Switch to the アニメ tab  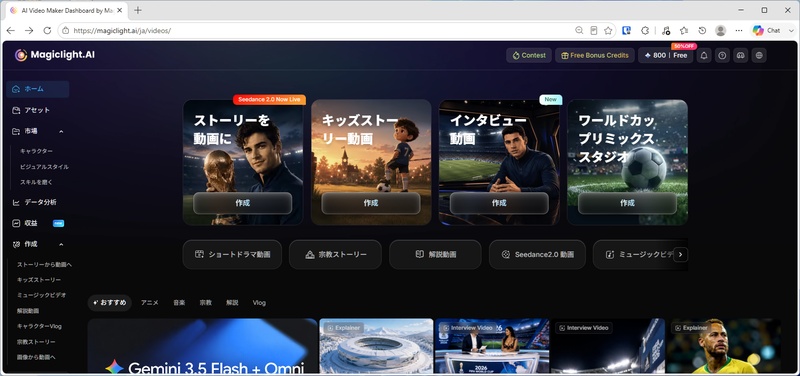point(149,303)
